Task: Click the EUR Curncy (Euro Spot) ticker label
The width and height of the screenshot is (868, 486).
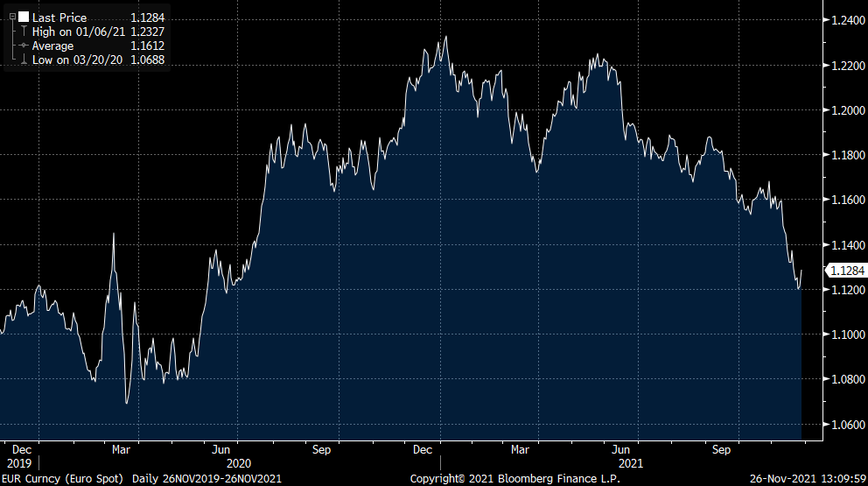Action: [63, 479]
